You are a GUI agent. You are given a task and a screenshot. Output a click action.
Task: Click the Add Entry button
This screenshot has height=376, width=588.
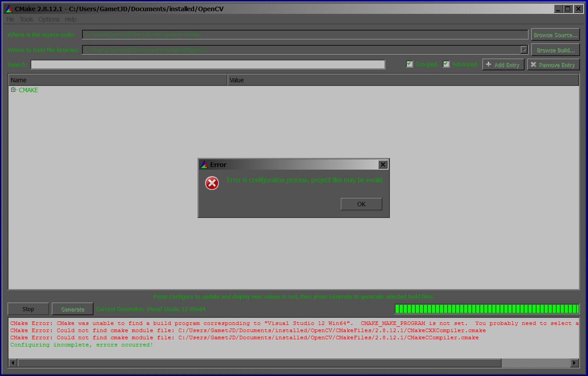503,65
